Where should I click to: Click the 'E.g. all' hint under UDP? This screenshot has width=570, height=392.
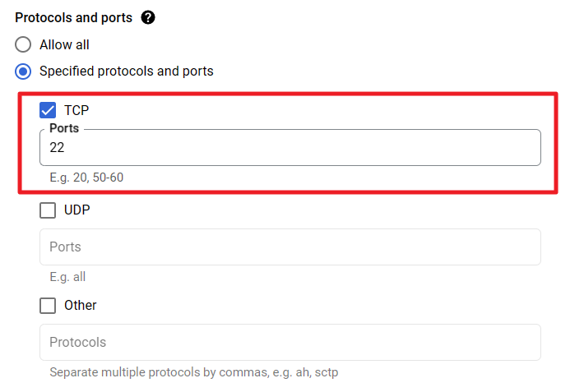click(x=67, y=277)
